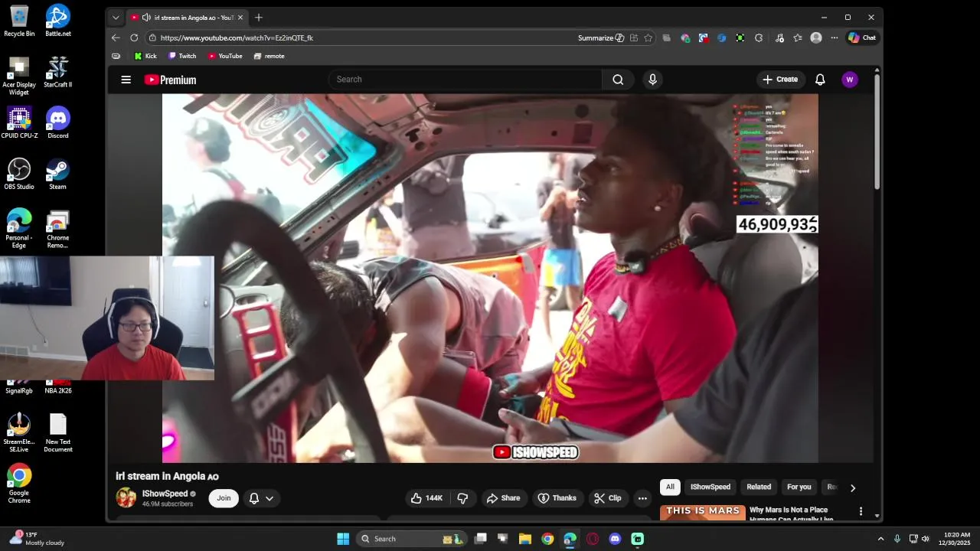Open Recycle Bin on desktop

[x=19, y=21]
